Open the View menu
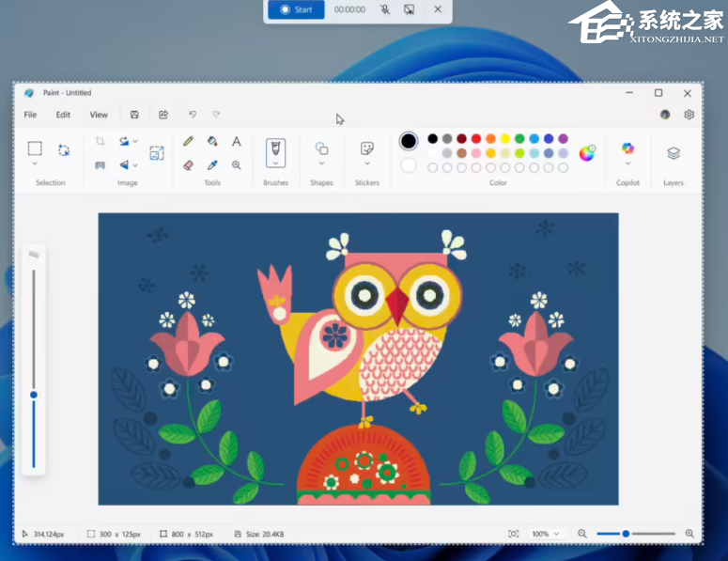This screenshot has height=561, width=728. click(x=99, y=115)
